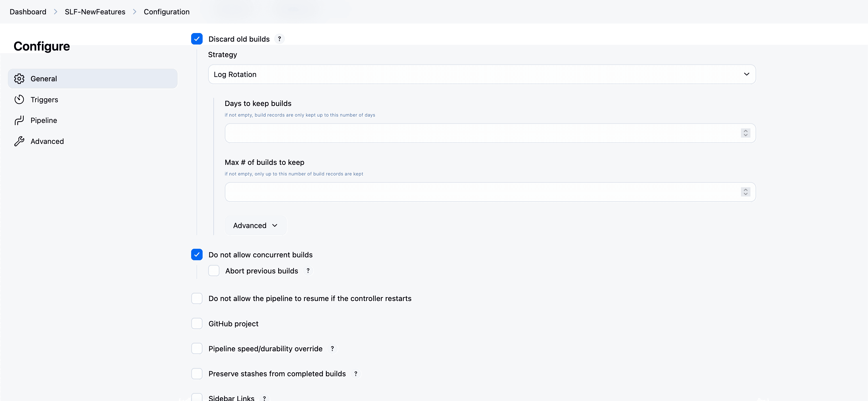Switch to Triggers section in sidebar

(x=44, y=100)
